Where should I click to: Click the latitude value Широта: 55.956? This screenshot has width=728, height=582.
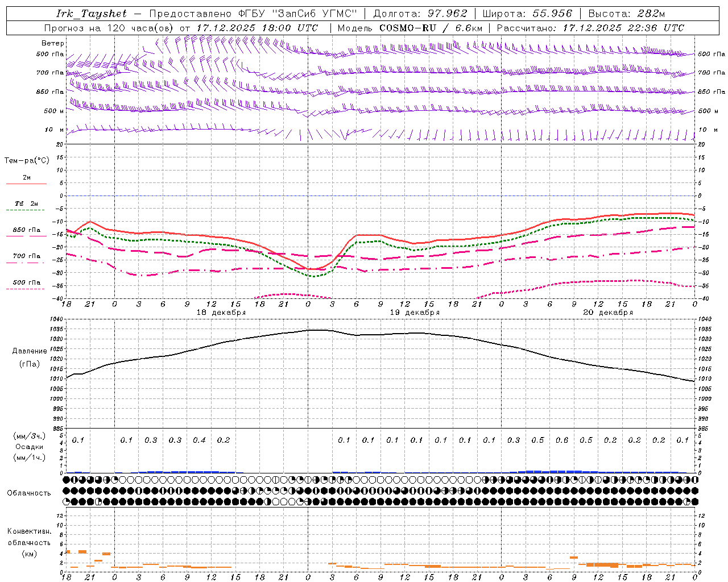[x=527, y=14]
